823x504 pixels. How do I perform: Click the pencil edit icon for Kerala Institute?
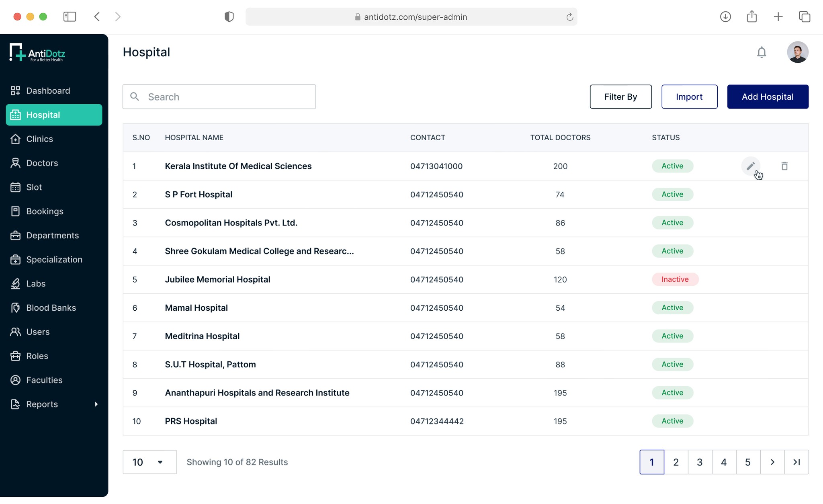click(x=750, y=166)
